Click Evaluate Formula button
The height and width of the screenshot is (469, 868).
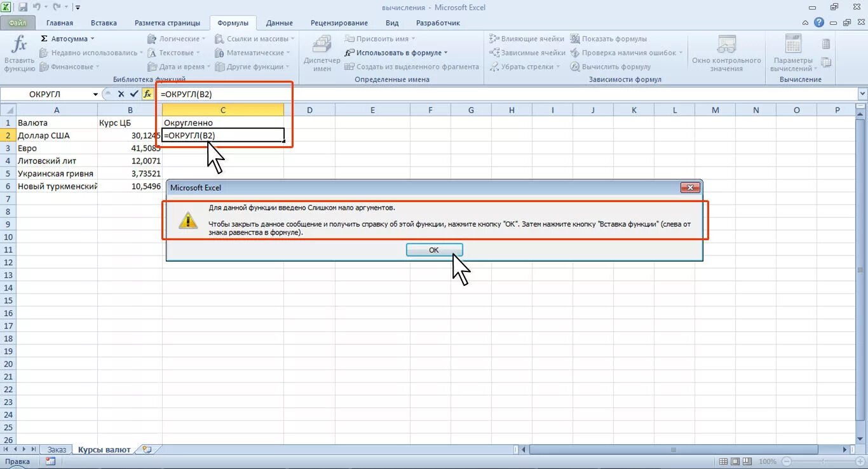pos(610,67)
